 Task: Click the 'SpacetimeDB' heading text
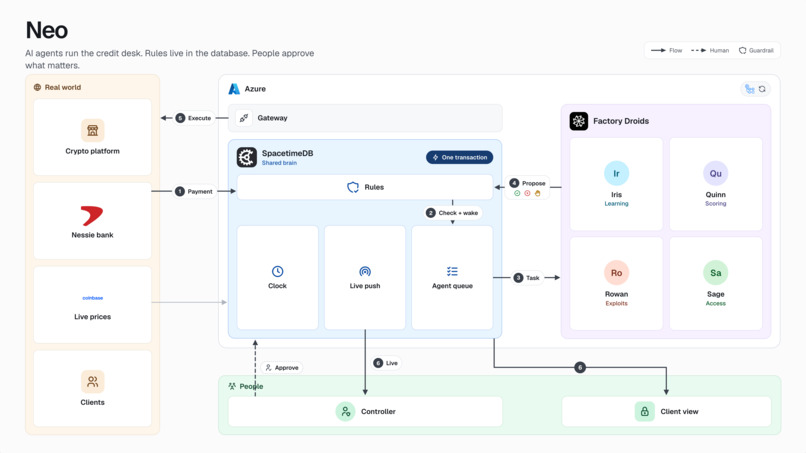click(x=287, y=153)
